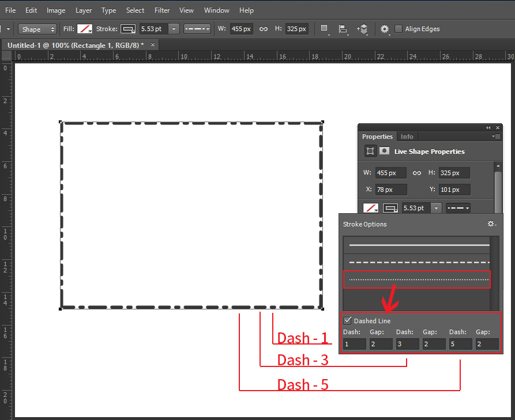The image size is (515, 420).
Task: Open the Shape tool mode dropdown
Action: pyautogui.click(x=37, y=29)
